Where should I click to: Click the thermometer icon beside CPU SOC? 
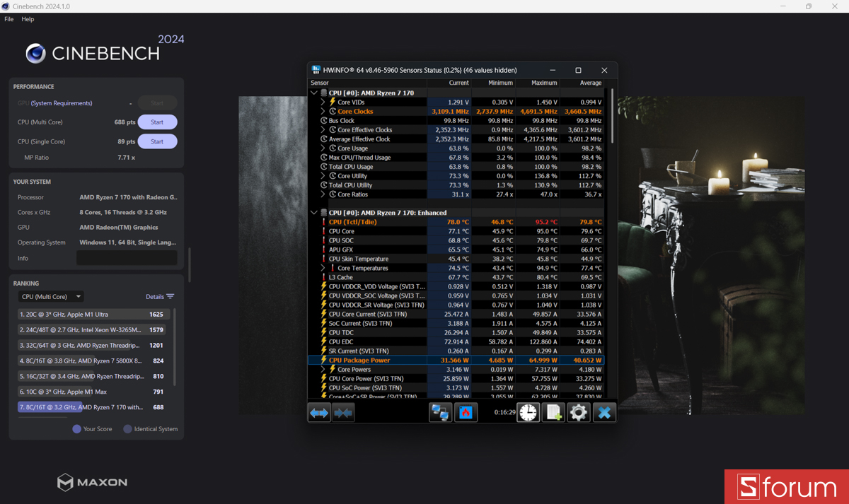324,240
